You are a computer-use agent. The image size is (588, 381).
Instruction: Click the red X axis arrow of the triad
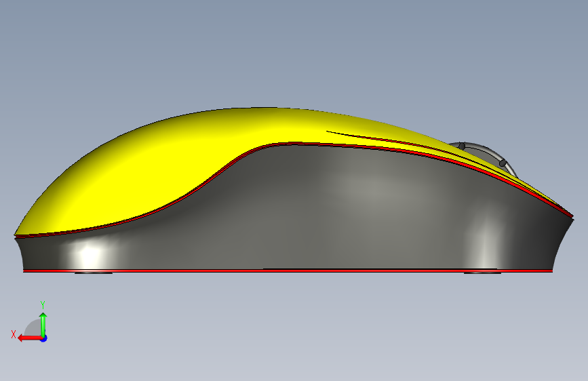[29, 338]
